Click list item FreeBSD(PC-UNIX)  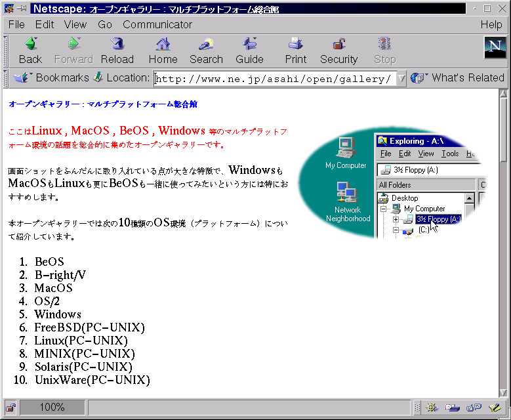pyautogui.click(x=90, y=327)
